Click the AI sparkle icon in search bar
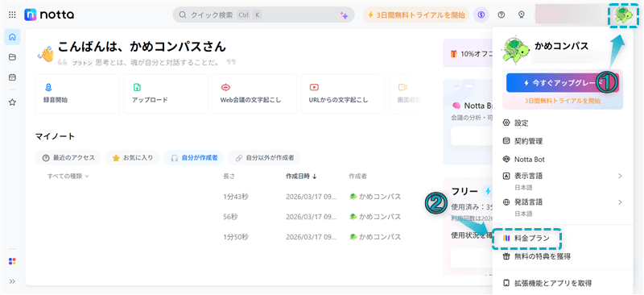 point(345,15)
